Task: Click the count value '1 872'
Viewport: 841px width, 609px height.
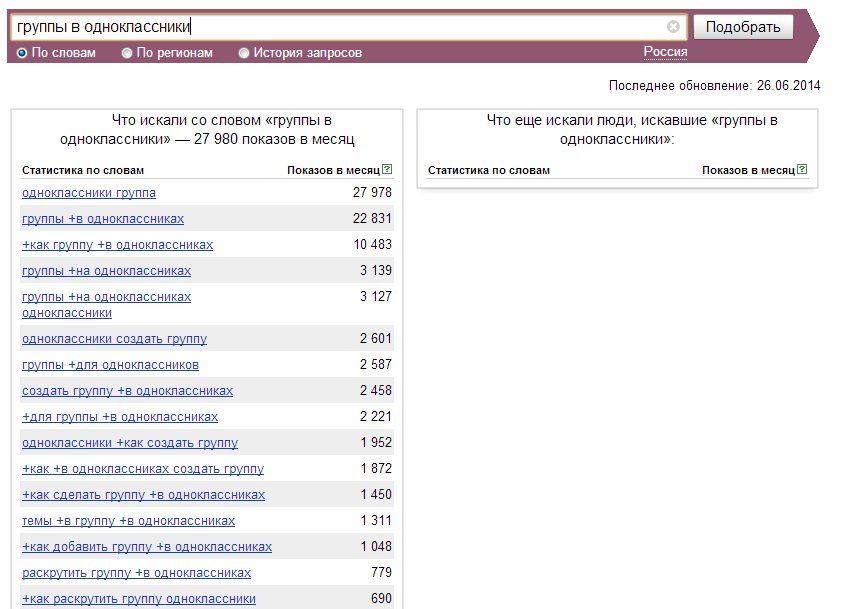Action: coord(376,468)
